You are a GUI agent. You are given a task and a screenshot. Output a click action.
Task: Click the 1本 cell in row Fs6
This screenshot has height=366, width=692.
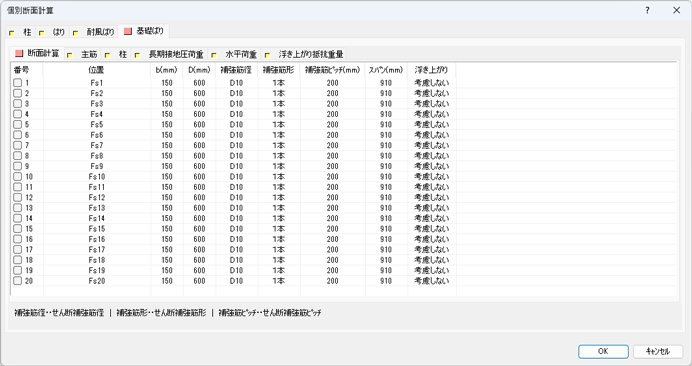(279, 135)
